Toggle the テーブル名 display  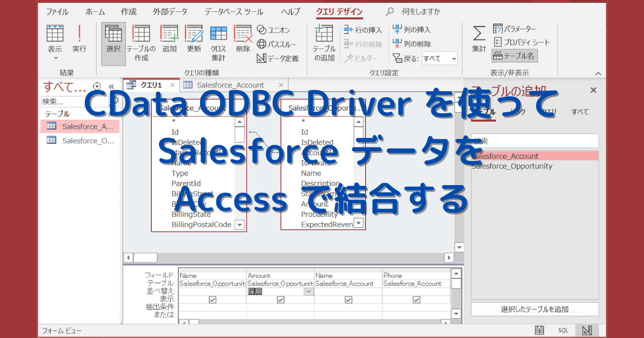514,56
